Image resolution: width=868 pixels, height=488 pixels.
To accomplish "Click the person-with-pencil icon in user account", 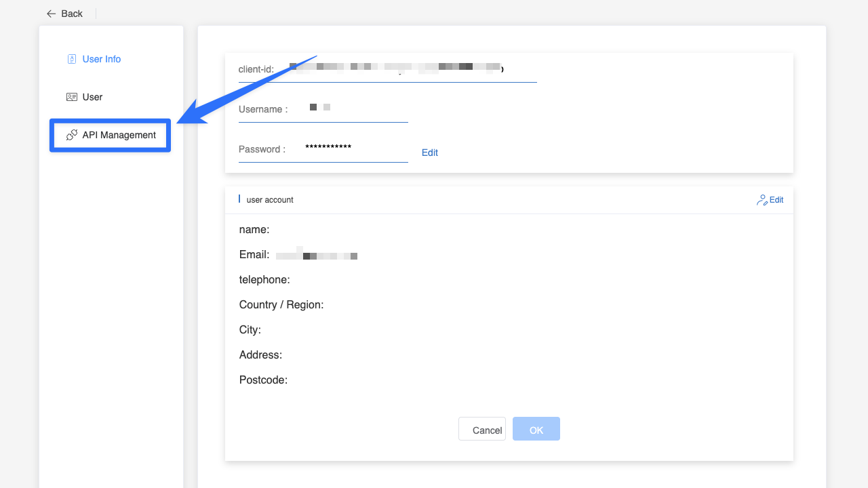I will pos(762,200).
